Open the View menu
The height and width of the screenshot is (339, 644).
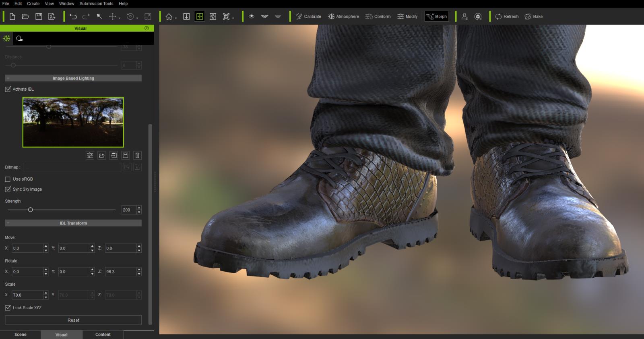49,4
